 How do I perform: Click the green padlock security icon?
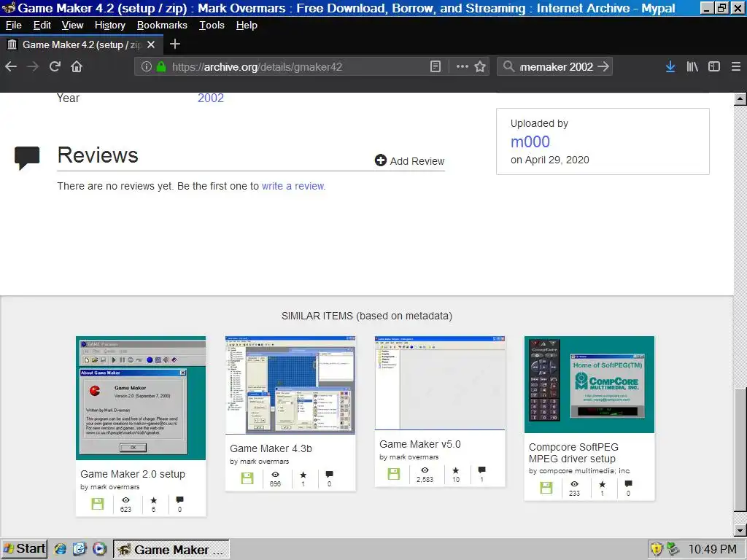pos(161,66)
